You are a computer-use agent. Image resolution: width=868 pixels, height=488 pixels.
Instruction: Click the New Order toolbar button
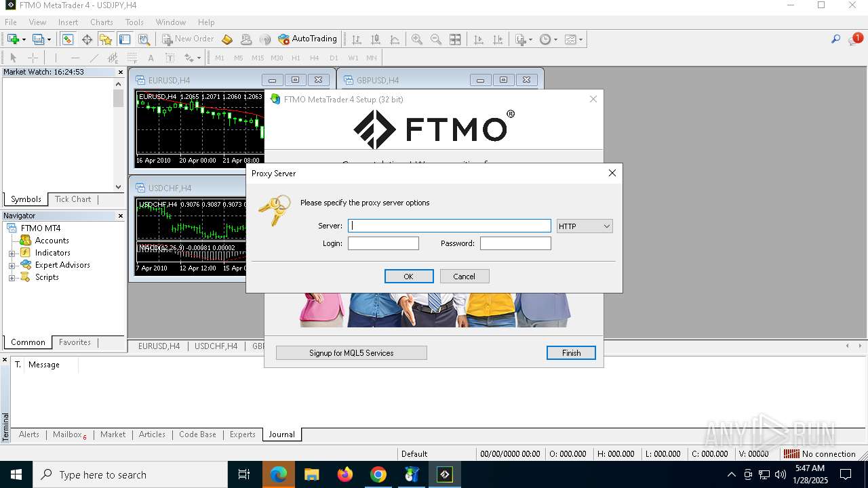point(188,39)
